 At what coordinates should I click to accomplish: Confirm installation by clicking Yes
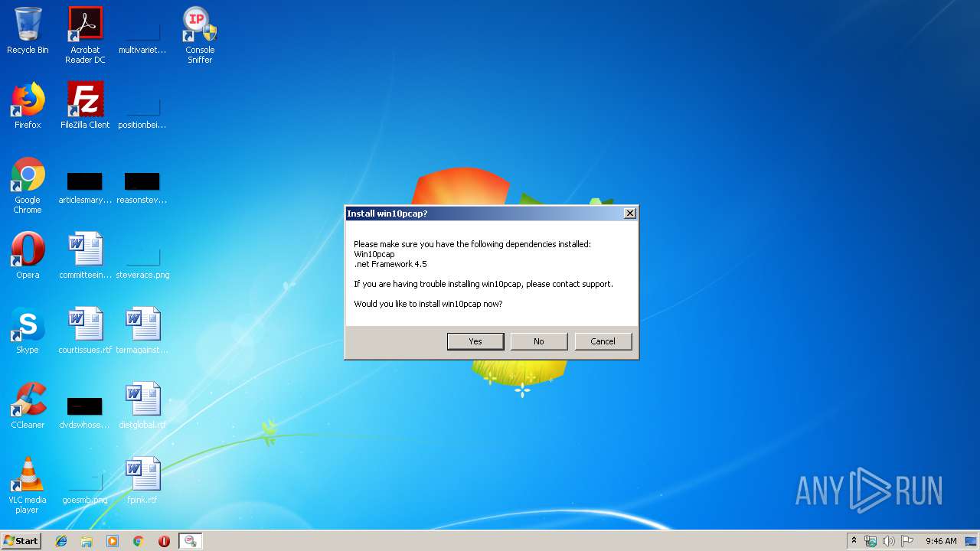click(x=475, y=341)
